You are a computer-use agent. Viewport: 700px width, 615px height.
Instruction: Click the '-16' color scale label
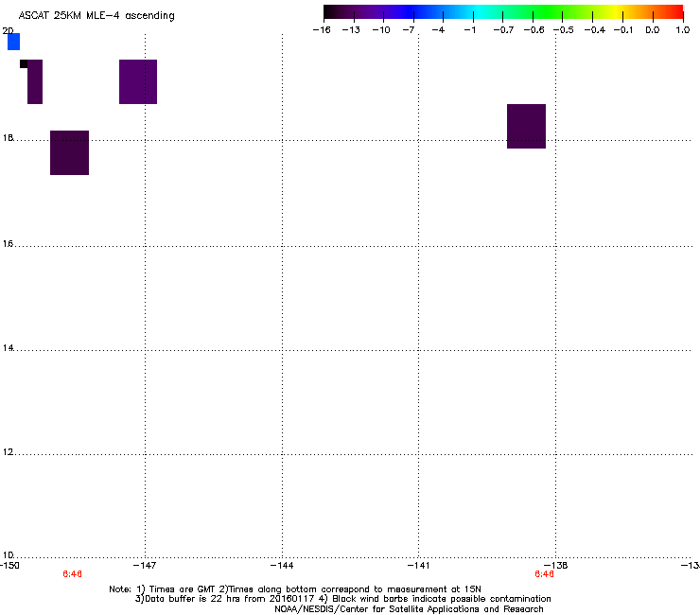click(322, 30)
